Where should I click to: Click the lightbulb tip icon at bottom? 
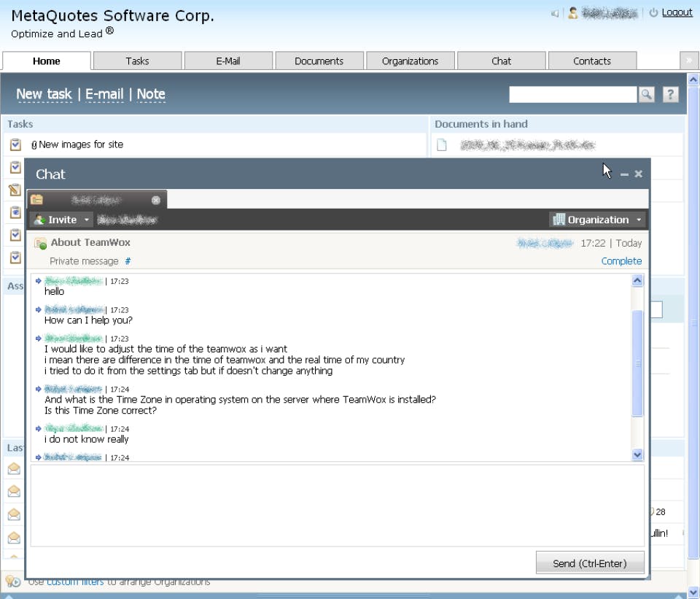point(12,581)
